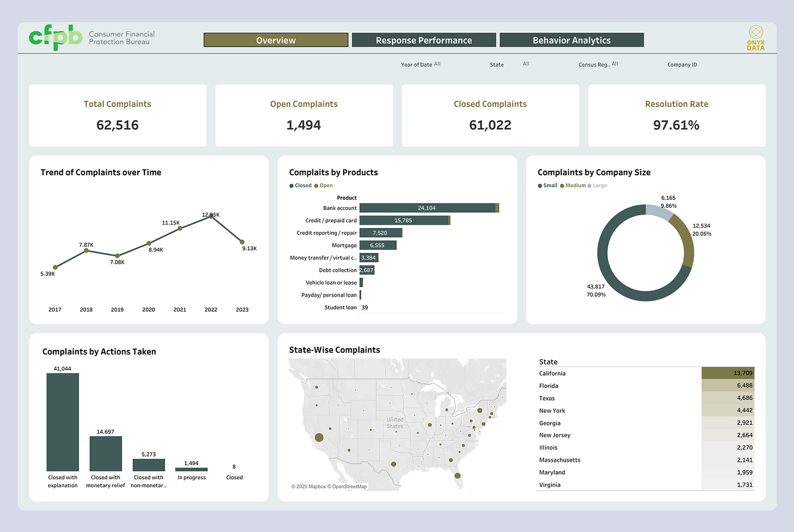Open the State filter dropdown
This screenshot has width=794, height=532.
click(526, 64)
